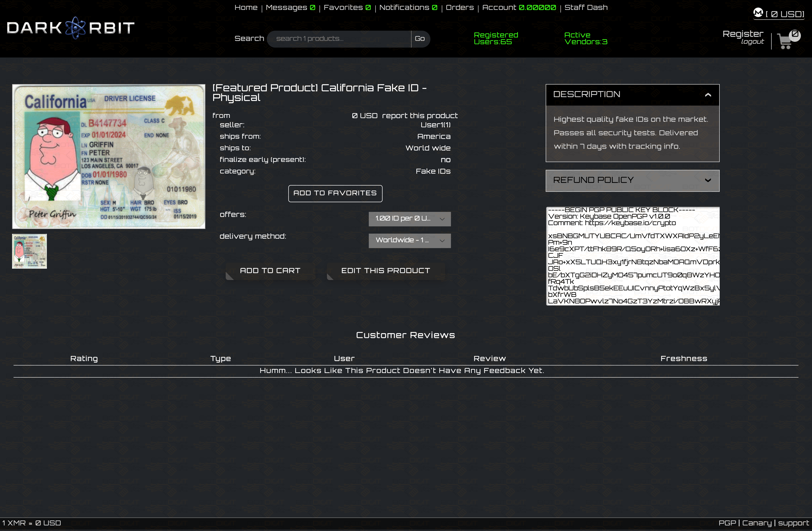Click the Freshness column header
812x531 pixels.
684,359
